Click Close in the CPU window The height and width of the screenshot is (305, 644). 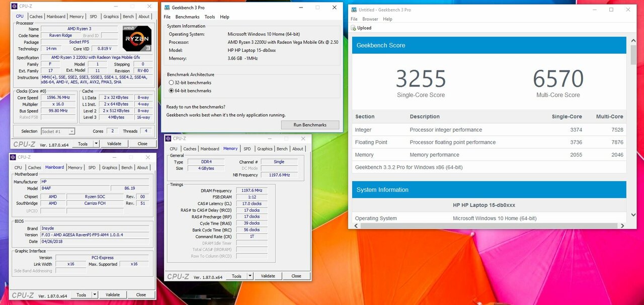pos(143,144)
